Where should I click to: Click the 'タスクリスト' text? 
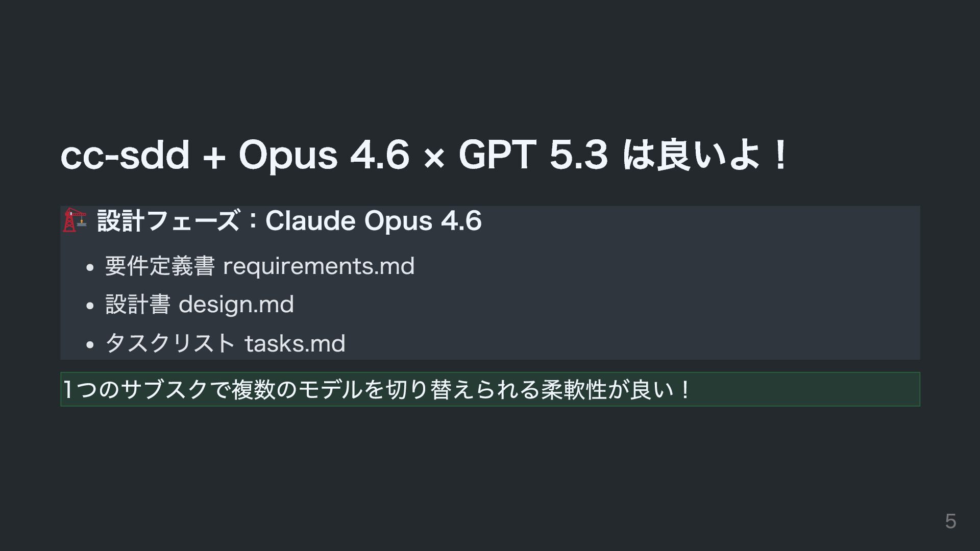click(x=170, y=343)
